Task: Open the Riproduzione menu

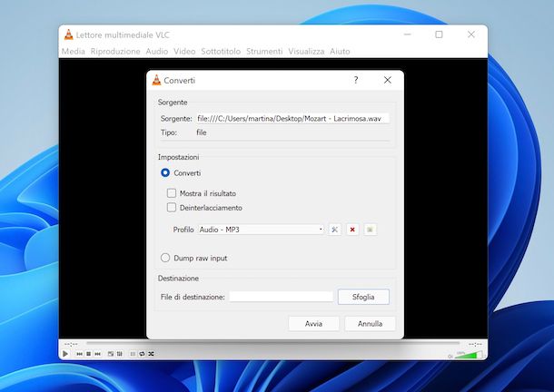Action: 115,51
